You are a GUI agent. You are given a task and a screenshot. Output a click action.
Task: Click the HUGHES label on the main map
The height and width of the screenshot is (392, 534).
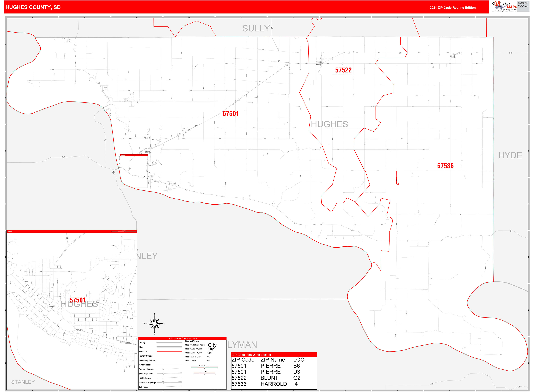click(x=329, y=124)
